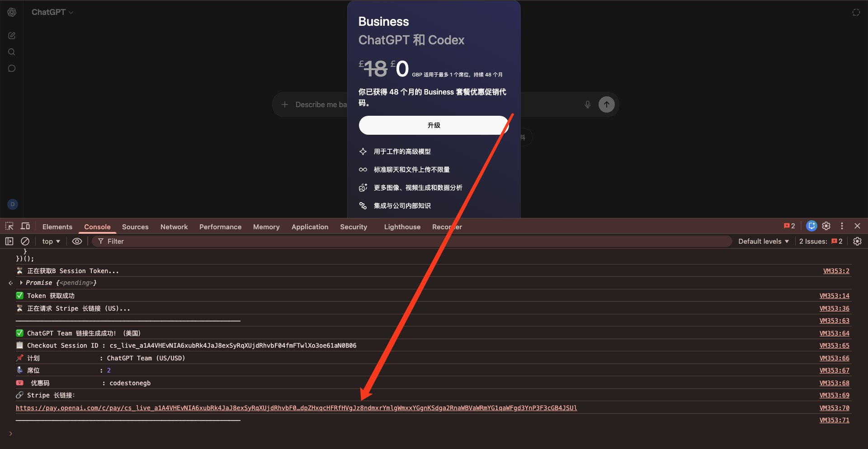
Task: Select the Console tab
Action: pos(97,227)
